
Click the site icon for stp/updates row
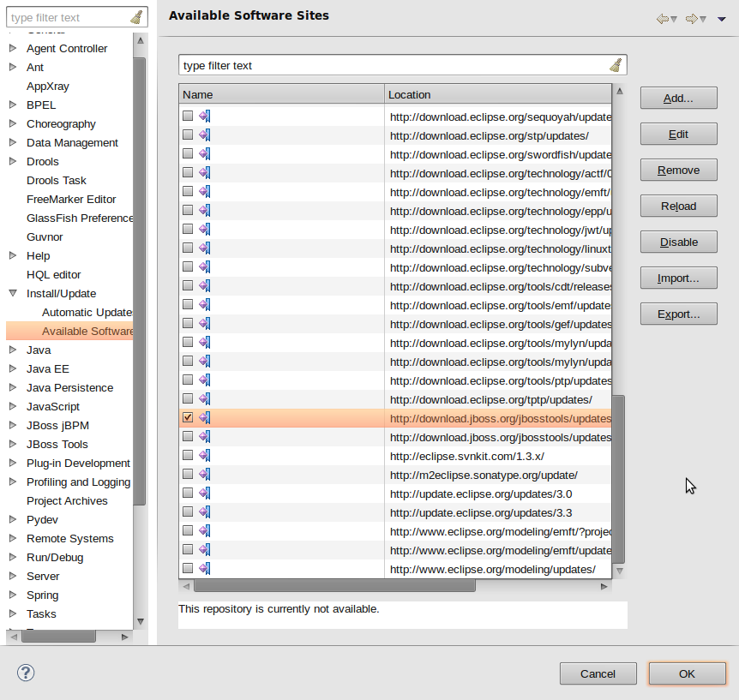[x=205, y=135]
